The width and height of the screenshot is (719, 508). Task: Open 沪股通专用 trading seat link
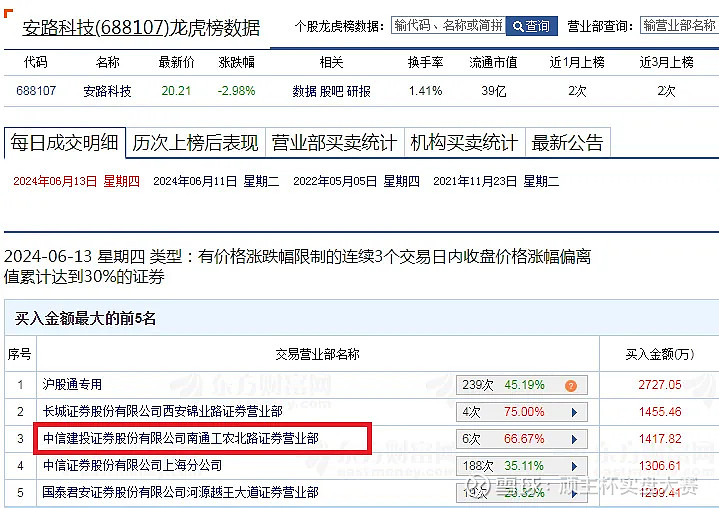tap(72, 384)
